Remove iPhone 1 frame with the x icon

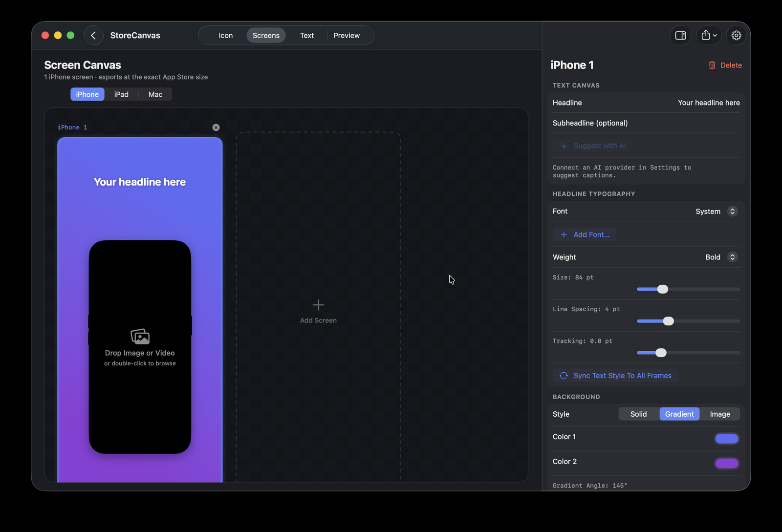216,128
